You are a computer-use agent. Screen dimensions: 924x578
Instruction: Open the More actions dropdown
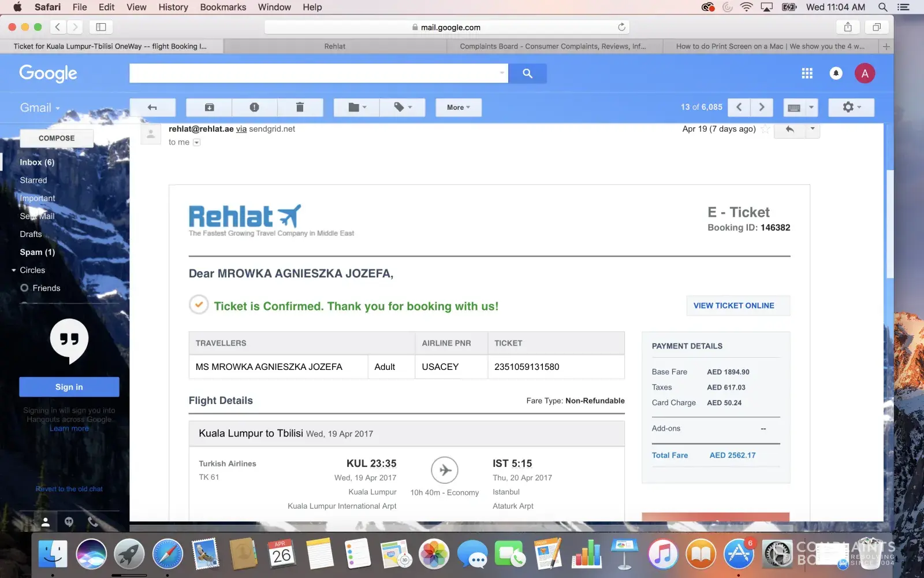pos(459,108)
